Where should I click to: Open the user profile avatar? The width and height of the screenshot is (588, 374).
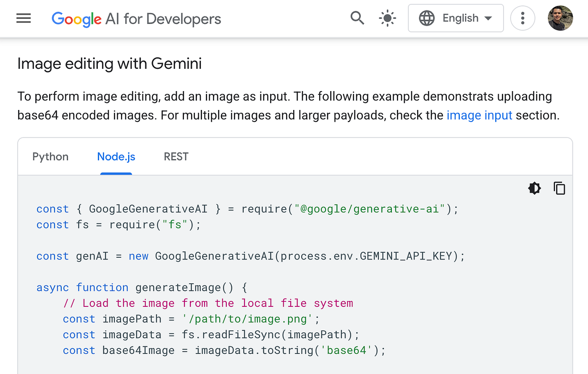(560, 18)
